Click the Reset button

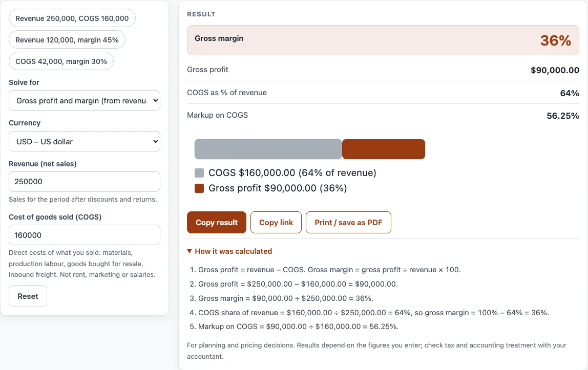point(28,296)
